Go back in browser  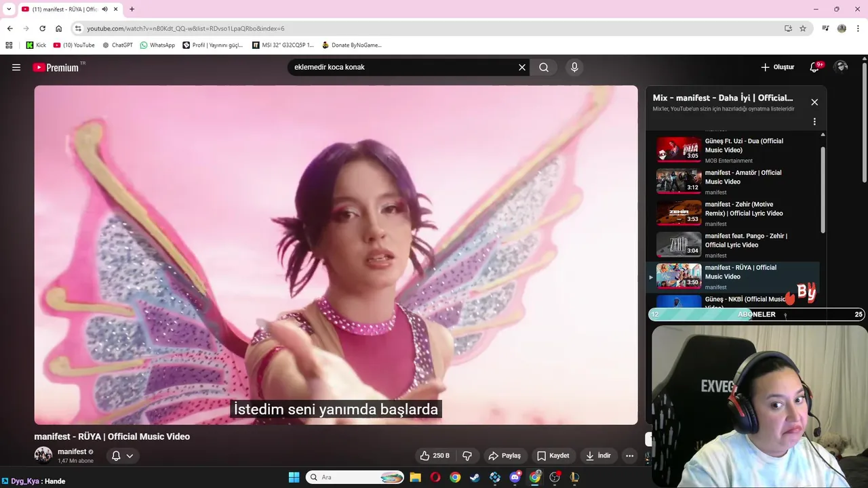tap(9, 28)
